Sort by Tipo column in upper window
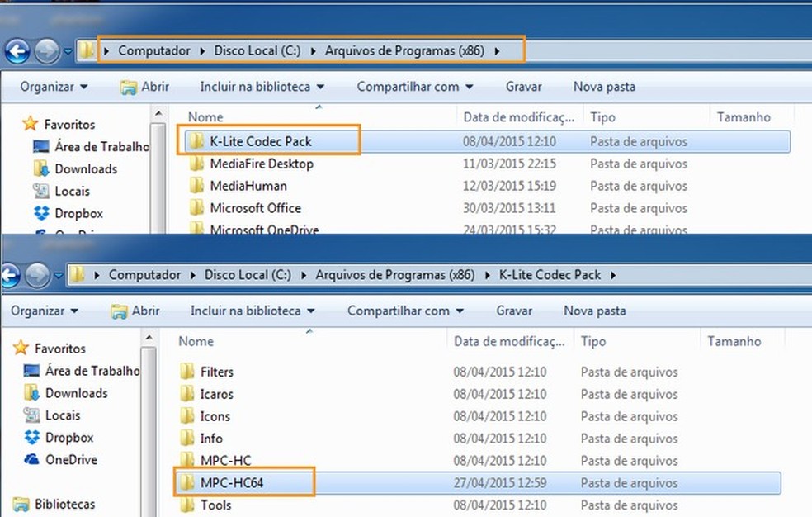 602,117
